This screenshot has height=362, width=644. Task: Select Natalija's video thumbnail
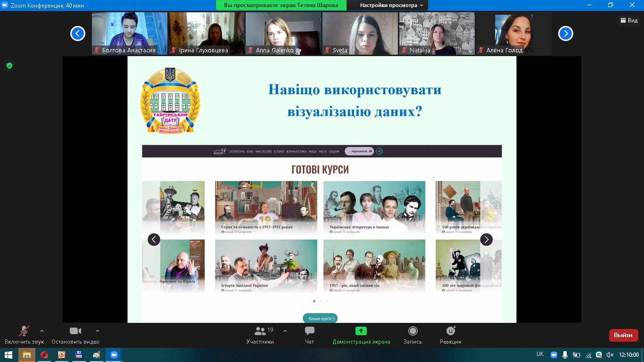(x=437, y=33)
